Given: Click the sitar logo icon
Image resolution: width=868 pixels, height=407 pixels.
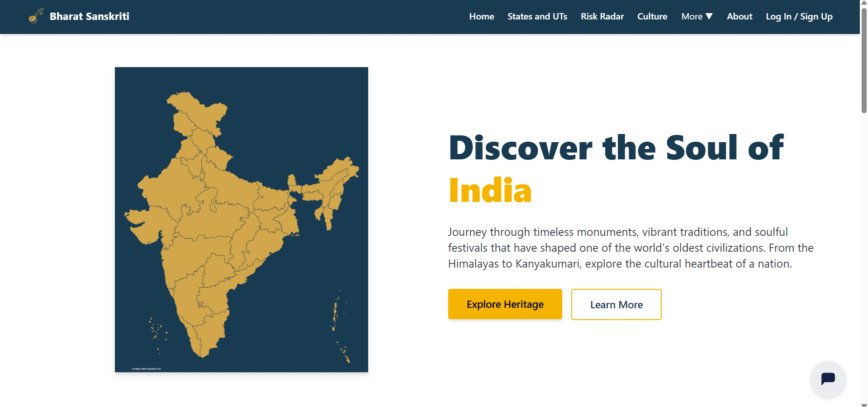Looking at the screenshot, I should tap(36, 16).
